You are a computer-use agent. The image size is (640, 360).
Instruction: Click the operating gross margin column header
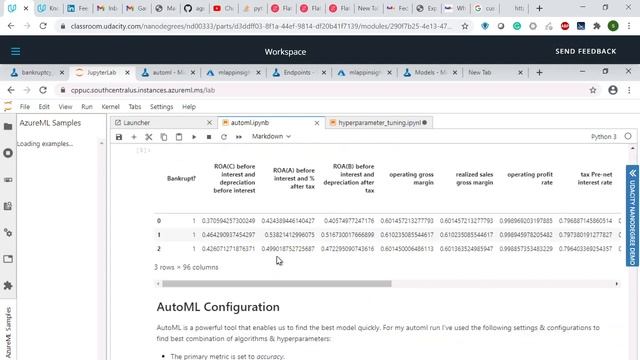[x=411, y=178]
